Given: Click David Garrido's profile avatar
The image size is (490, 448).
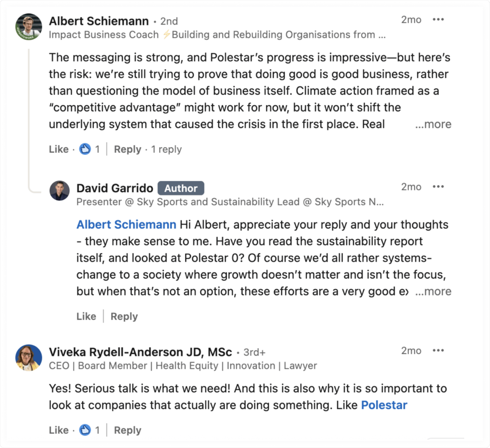Looking at the screenshot, I should click(59, 191).
